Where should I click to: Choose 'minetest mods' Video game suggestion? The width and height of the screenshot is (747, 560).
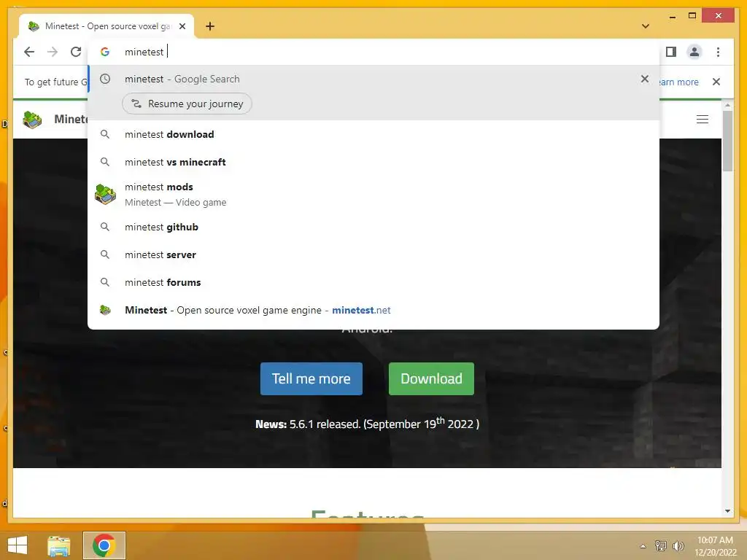click(373, 194)
